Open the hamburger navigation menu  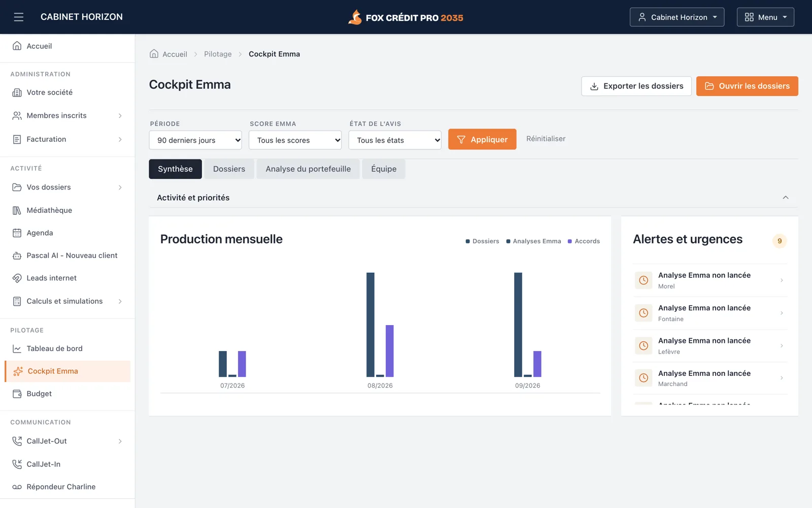pyautogui.click(x=19, y=17)
